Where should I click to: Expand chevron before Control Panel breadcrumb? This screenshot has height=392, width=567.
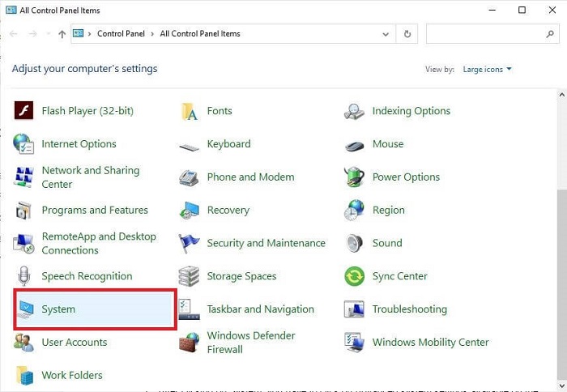point(89,34)
